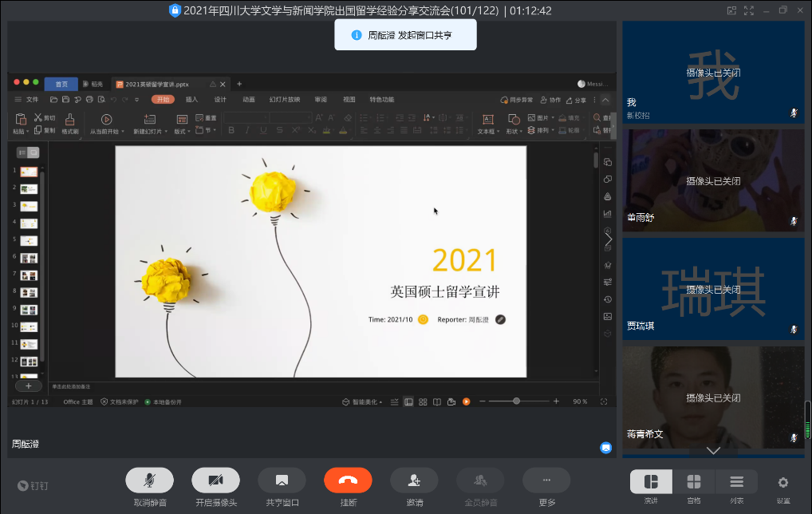This screenshot has height=514, width=812.
Task: Expand participant list with down chevron
Action: pyautogui.click(x=713, y=451)
